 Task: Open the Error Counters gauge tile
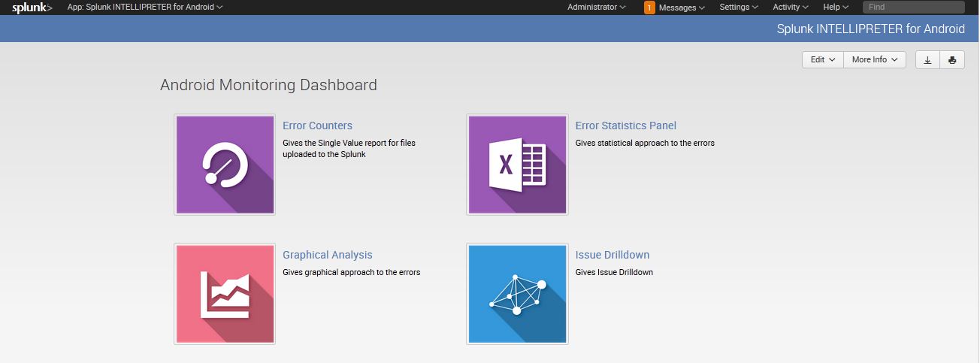(x=225, y=165)
